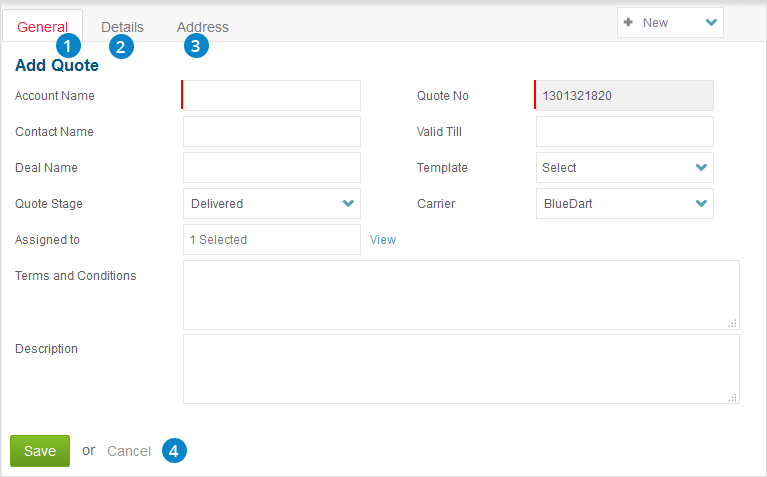Click the Contact Name input field
The width and height of the screenshot is (767, 477).
(x=271, y=132)
